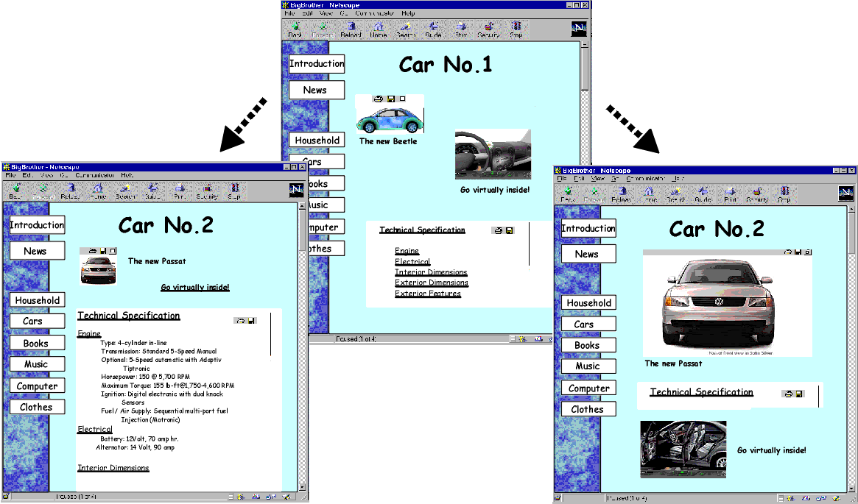Screen dimensions: 858x504
Task: Select Books in the Passat specs text window sidebar
Action: coord(38,344)
